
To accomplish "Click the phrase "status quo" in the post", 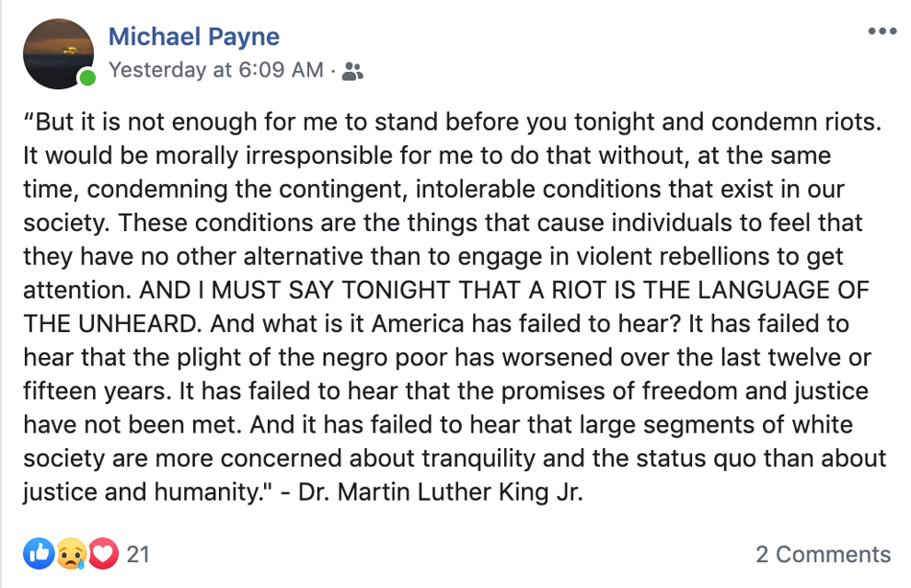I will pos(696,459).
